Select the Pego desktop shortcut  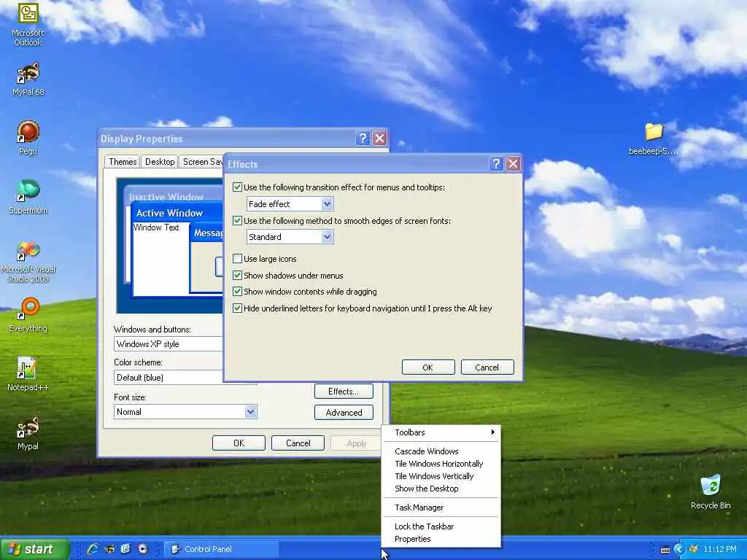28,138
